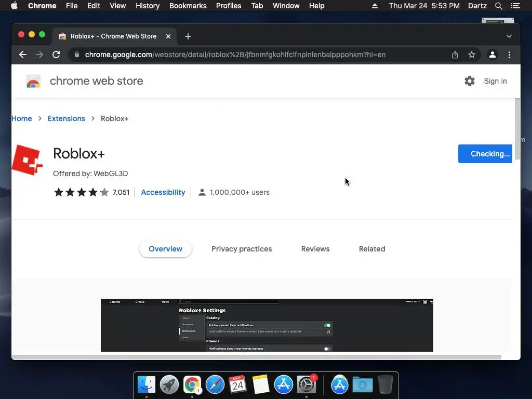The width and height of the screenshot is (532, 399).
Task: Go back to the previous page
Action: (x=23, y=55)
